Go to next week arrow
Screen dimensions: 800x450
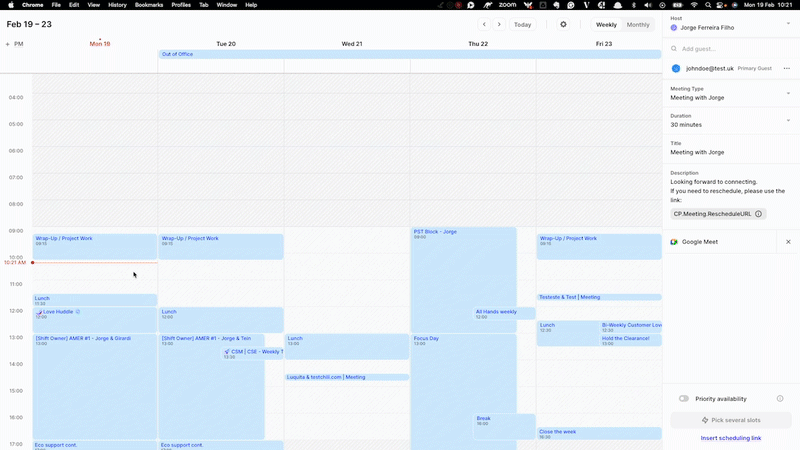tap(500, 24)
